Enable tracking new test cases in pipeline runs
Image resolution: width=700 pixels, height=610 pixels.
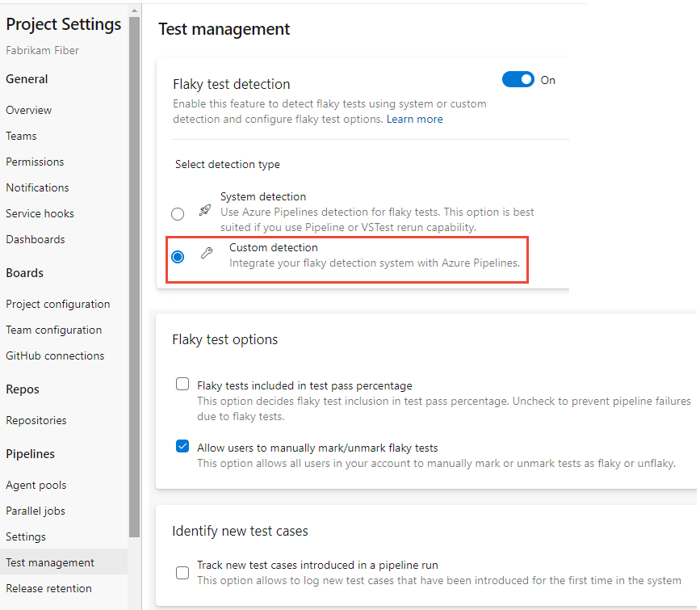tap(182, 572)
